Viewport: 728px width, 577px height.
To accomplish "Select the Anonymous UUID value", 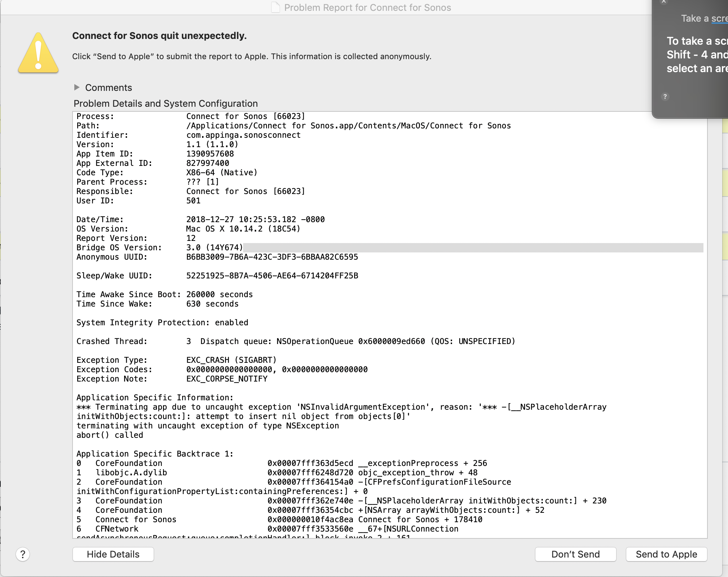I will pyautogui.click(x=272, y=257).
